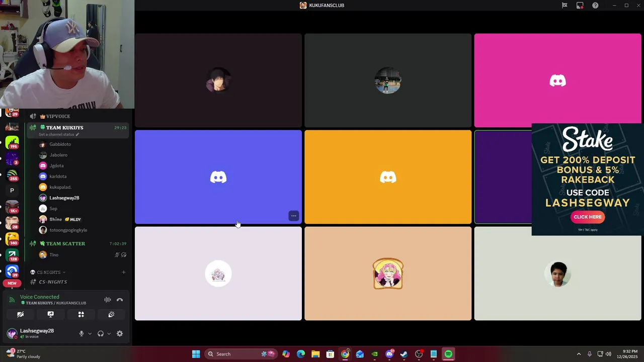
Task: Turn on camera in voice panel
Action: (21, 314)
